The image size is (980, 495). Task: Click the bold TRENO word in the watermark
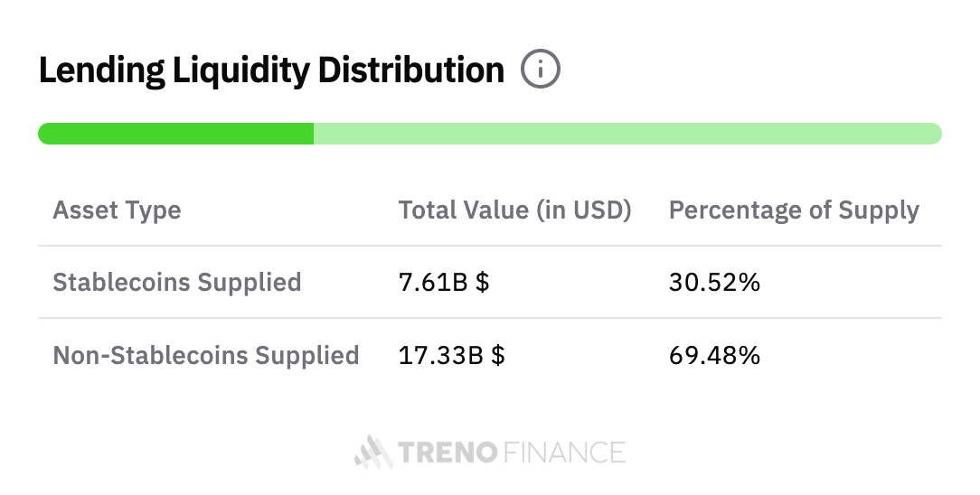[x=448, y=452]
